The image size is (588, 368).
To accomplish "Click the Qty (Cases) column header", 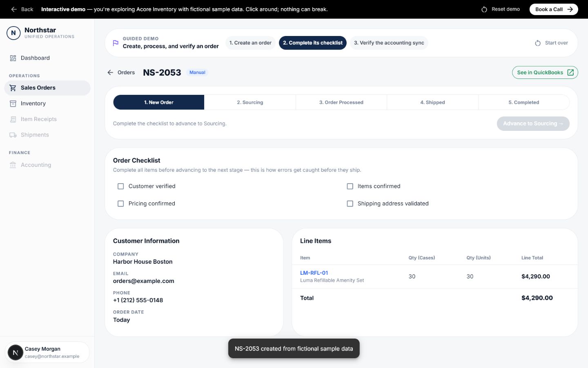I will (x=422, y=258).
